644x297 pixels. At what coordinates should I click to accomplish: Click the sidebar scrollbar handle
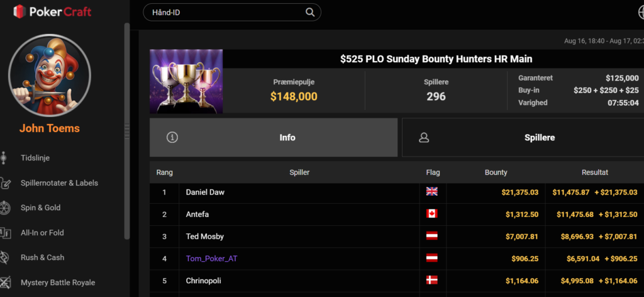point(127,131)
